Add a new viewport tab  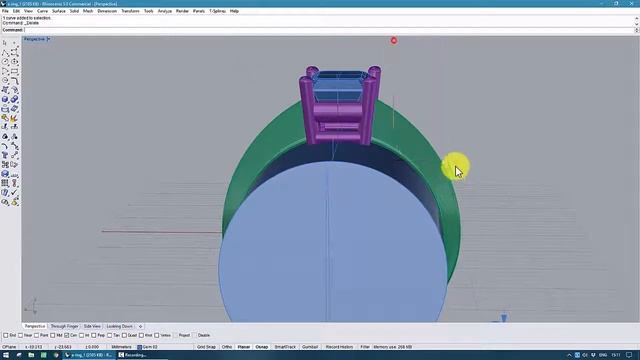(140, 327)
